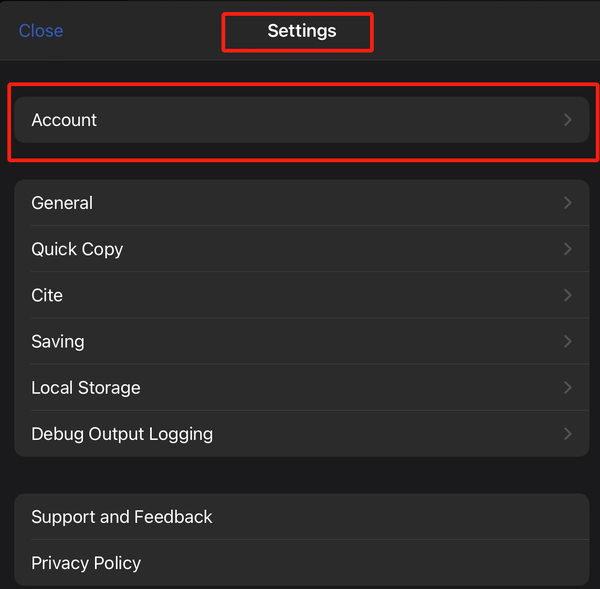
Task: Open General settings
Action: [302, 203]
